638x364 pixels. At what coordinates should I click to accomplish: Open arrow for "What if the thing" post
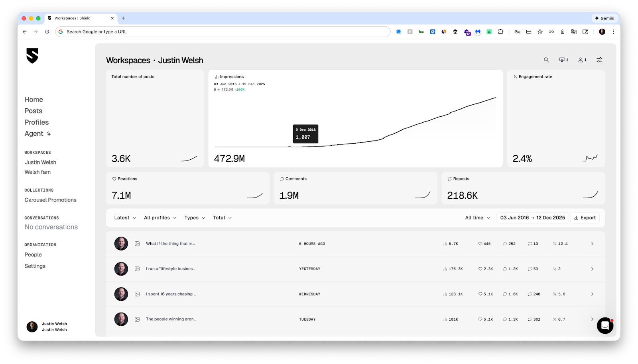[x=592, y=244]
